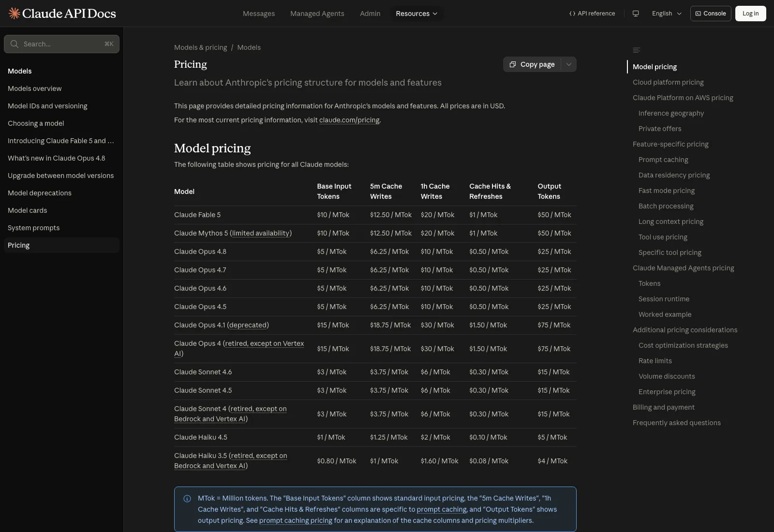Click the Copy page button
774x532 pixels.
(x=532, y=64)
